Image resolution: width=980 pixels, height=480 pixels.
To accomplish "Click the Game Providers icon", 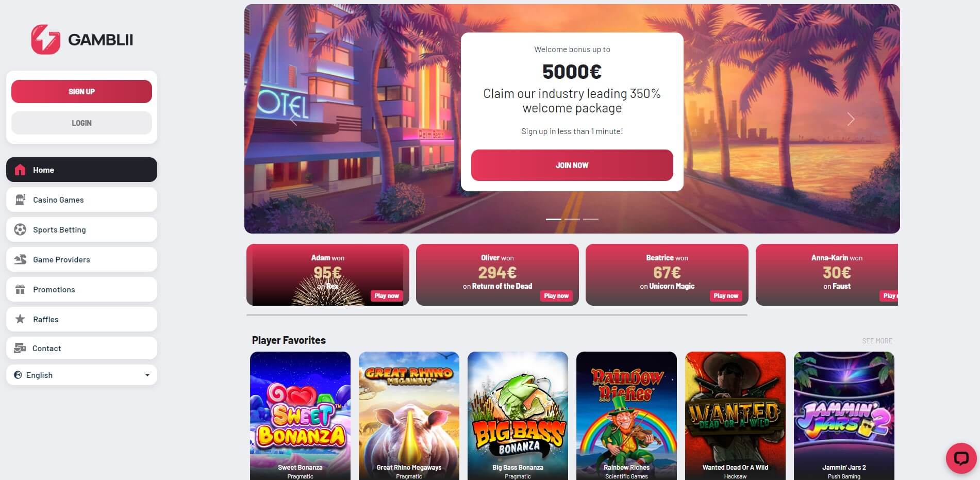I will tap(20, 259).
